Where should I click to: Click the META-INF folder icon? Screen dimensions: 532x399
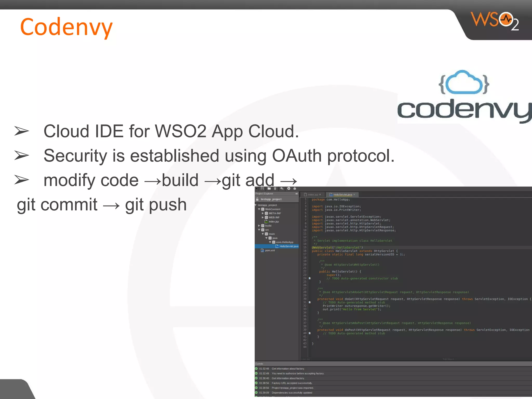(266, 213)
